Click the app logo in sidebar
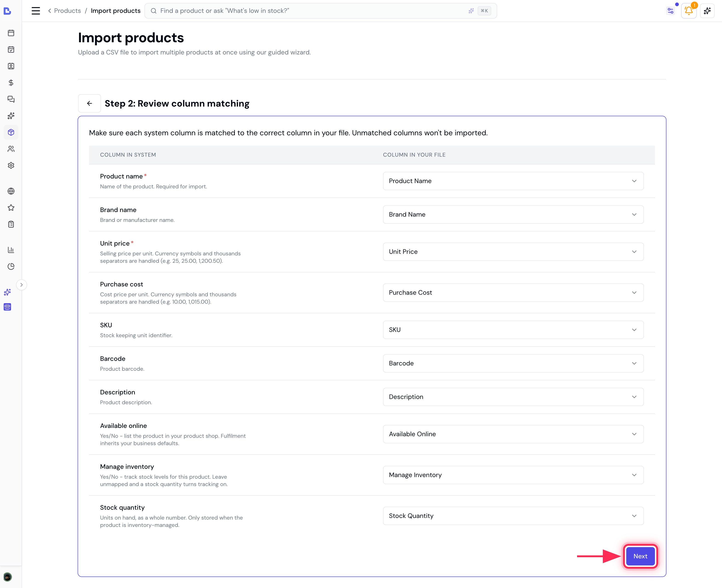The height and width of the screenshot is (588, 722). click(x=7, y=11)
